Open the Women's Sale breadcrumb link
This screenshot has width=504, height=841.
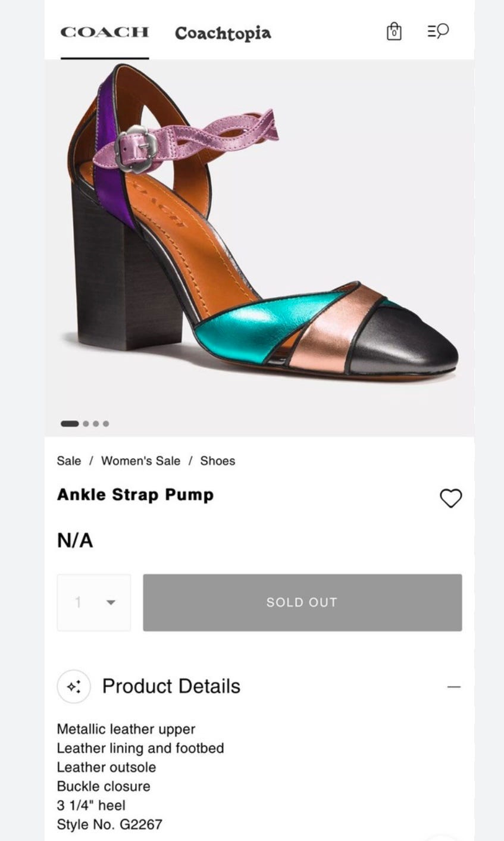[140, 461]
